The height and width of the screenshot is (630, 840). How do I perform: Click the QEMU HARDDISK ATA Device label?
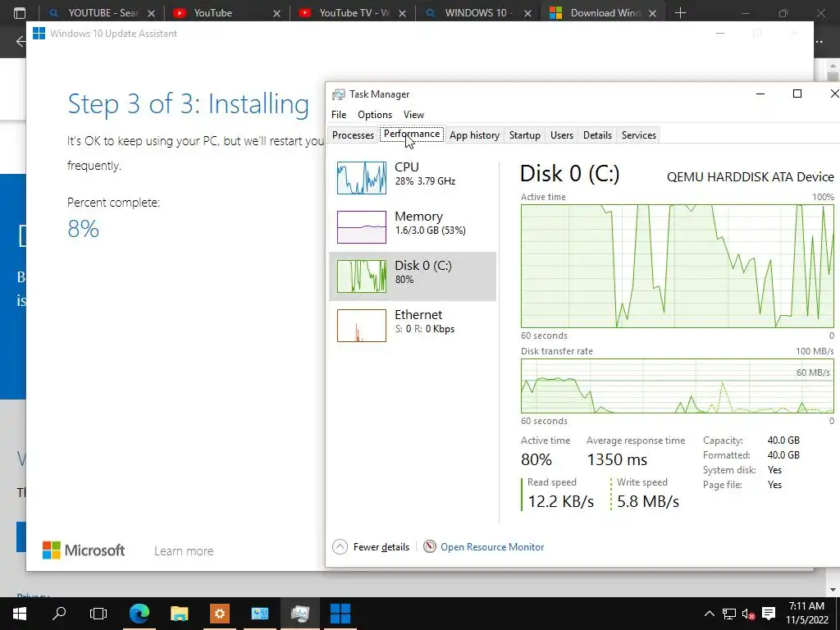click(x=750, y=177)
